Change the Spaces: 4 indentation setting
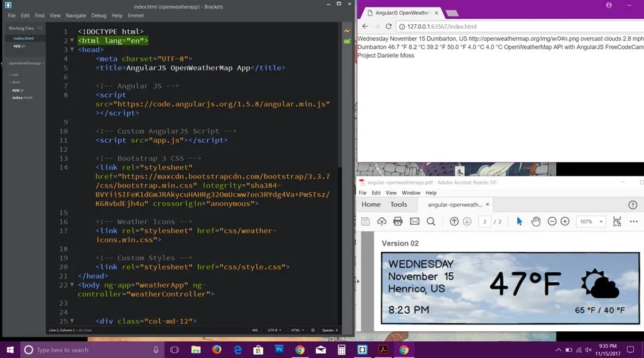The image size is (644, 358). 330,330
